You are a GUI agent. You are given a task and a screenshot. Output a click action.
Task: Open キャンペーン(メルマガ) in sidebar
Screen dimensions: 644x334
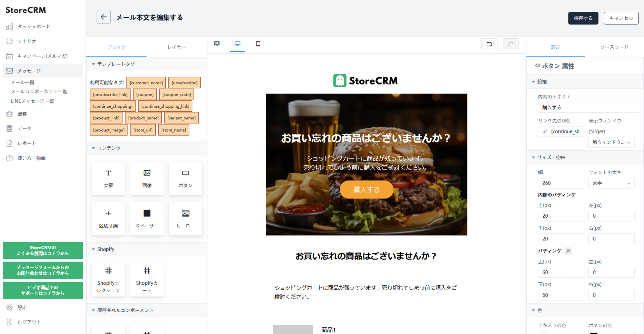click(43, 56)
